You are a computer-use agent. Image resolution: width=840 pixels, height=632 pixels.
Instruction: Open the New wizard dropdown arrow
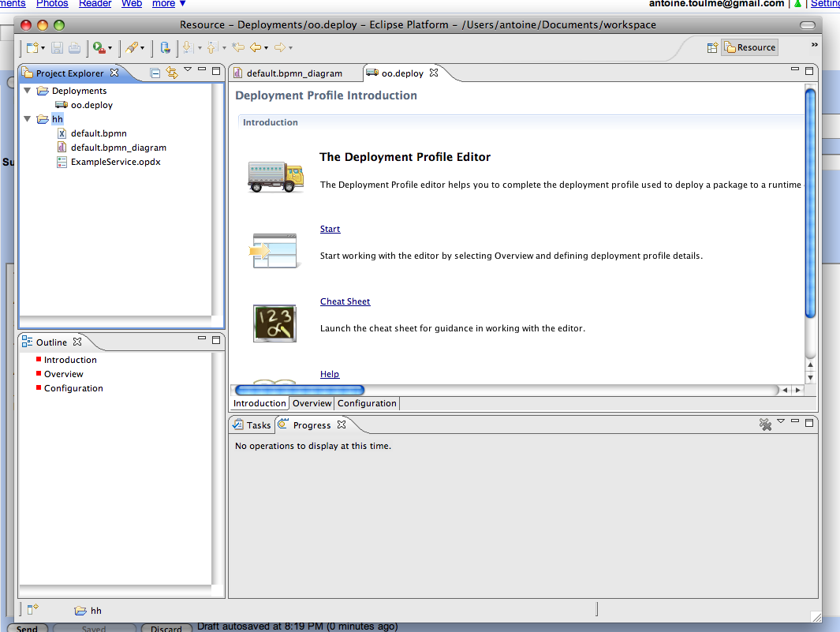point(43,48)
